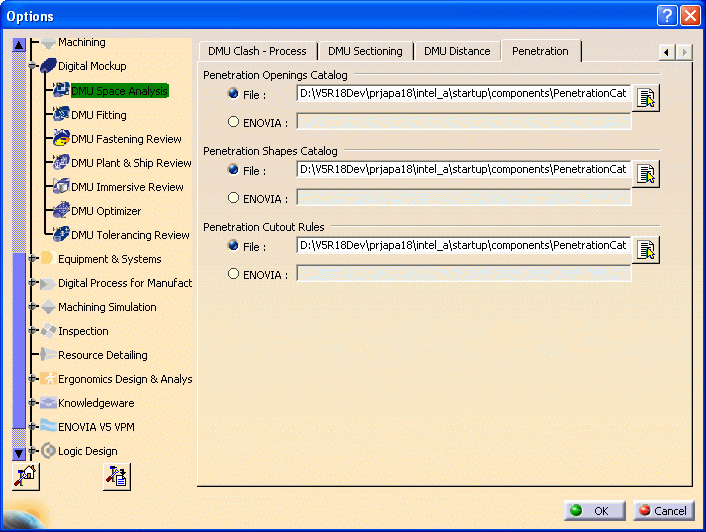Select ENOVIA radio for Penetration Openings Catalog
This screenshot has height=532, width=706.
click(x=234, y=122)
